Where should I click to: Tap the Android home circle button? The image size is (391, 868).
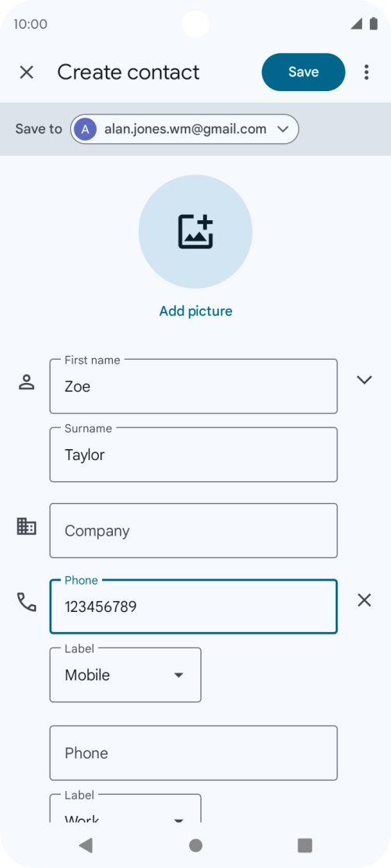tap(195, 845)
